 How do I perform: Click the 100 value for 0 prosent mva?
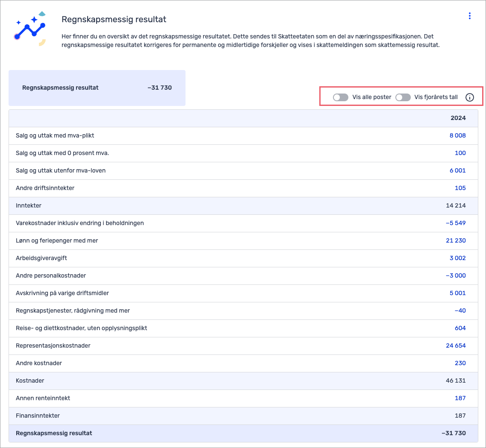(460, 153)
